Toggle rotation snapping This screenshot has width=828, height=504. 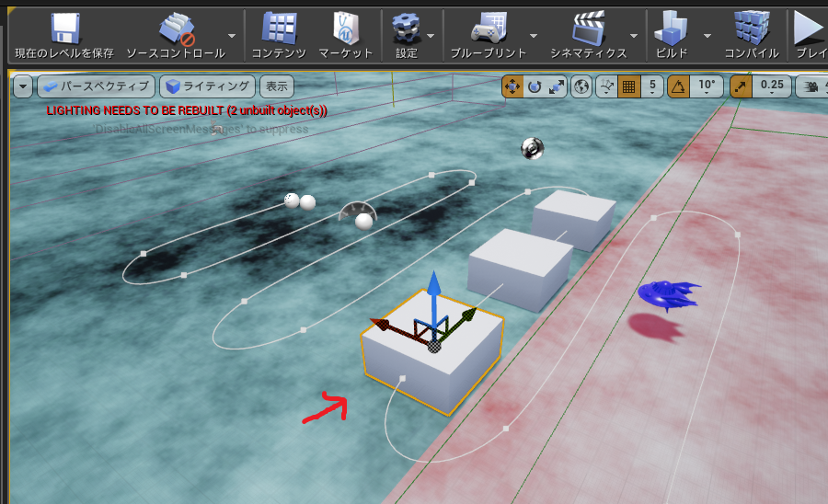click(x=679, y=86)
